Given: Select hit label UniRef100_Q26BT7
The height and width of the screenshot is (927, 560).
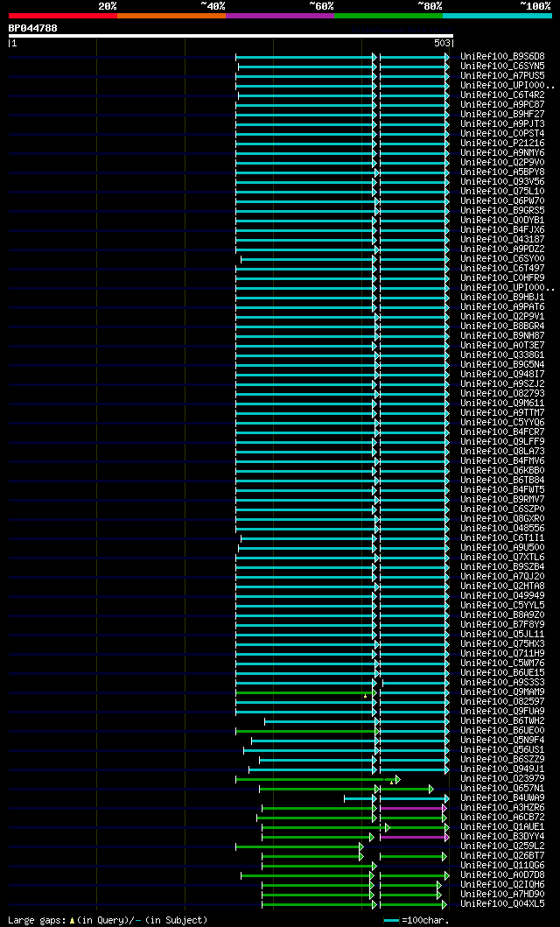Looking at the screenshot, I should click(503, 855).
